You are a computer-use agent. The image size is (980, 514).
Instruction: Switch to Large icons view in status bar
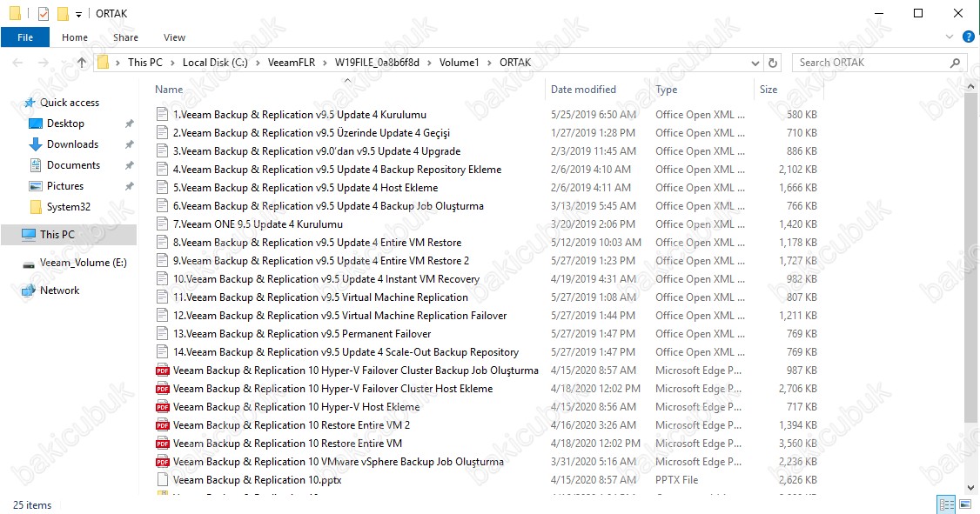pos(967,504)
